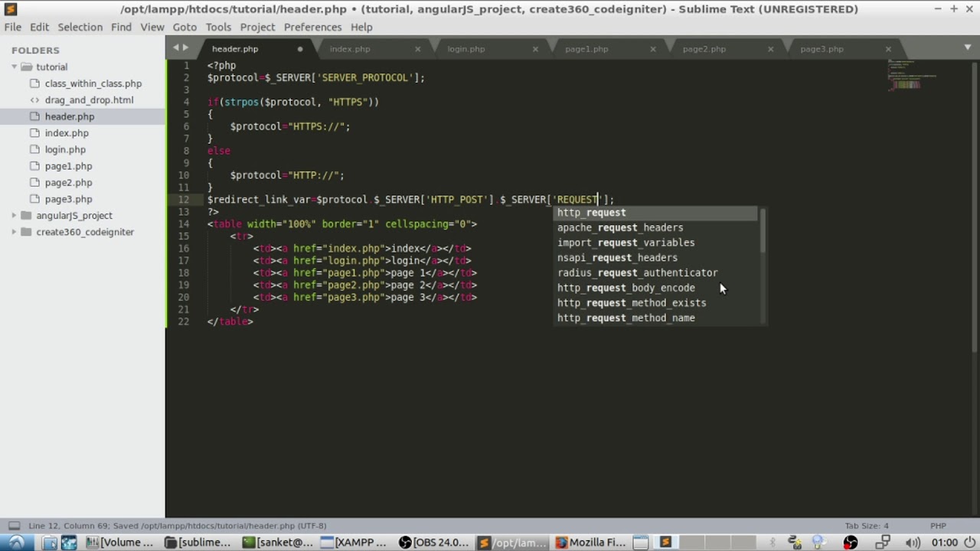The width and height of the screenshot is (980, 551).
Task: Close the login.php tab
Action: (x=535, y=49)
